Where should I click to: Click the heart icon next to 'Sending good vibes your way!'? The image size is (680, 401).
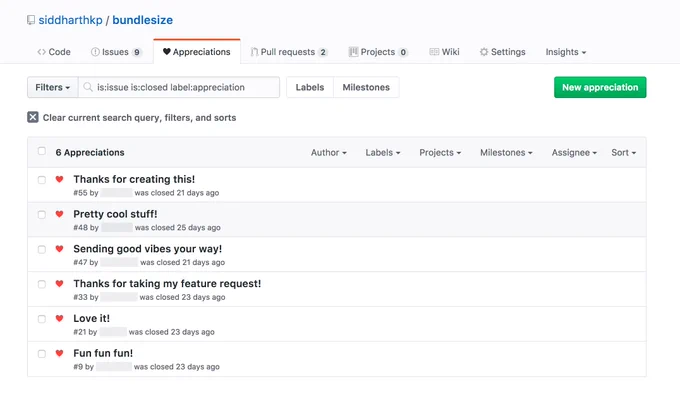click(x=59, y=248)
